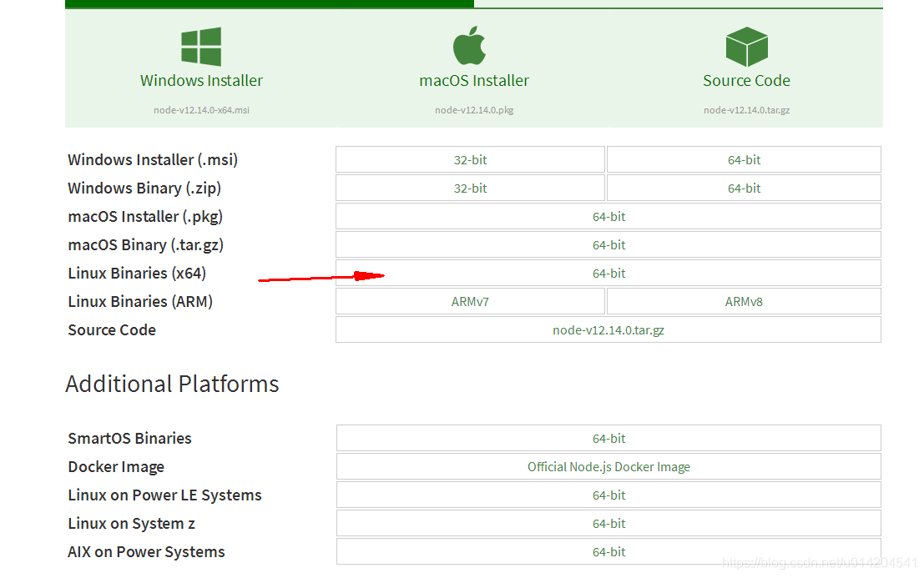Click the Windows Installer (.msi) row label
This screenshot has width=924, height=578.
(153, 160)
